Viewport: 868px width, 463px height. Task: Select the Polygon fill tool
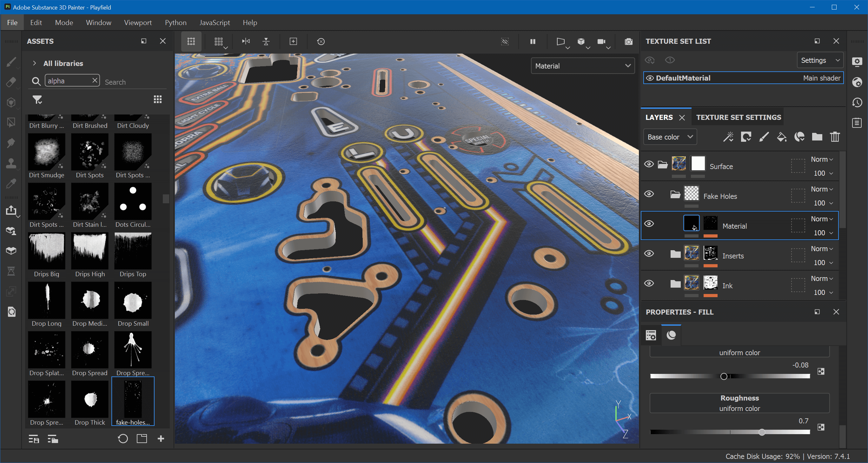tap(11, 123)
